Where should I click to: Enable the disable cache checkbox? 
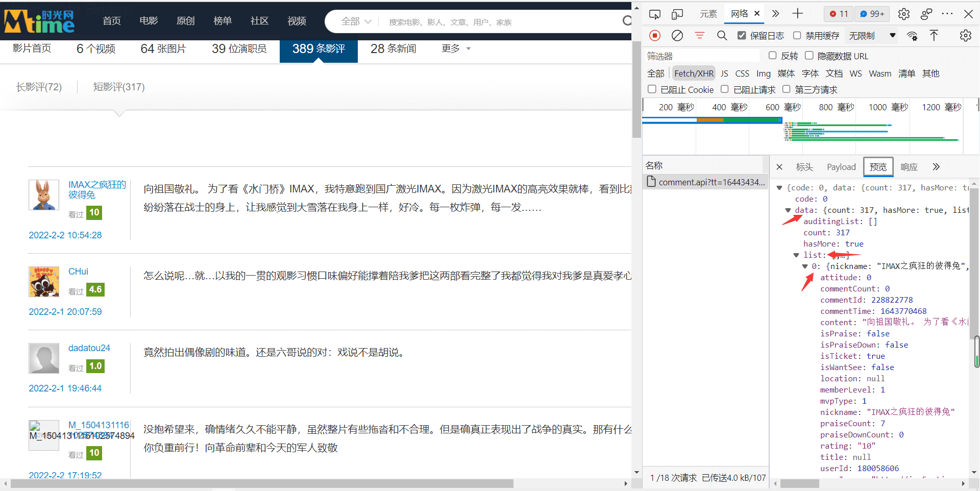(797, 35)
